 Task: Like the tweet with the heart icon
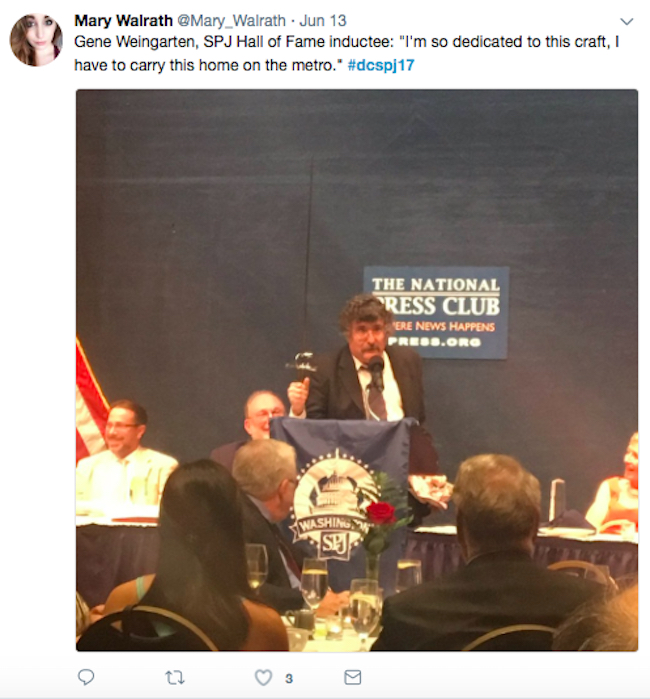point(263,678)
